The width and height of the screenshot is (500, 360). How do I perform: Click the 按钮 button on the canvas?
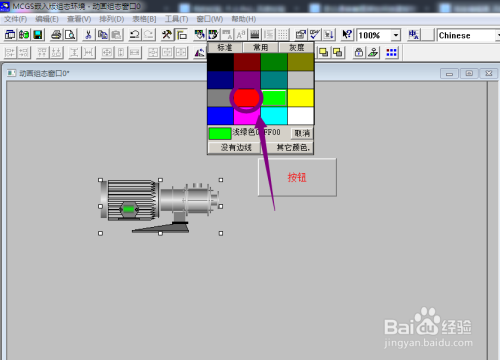pos(297,177)
